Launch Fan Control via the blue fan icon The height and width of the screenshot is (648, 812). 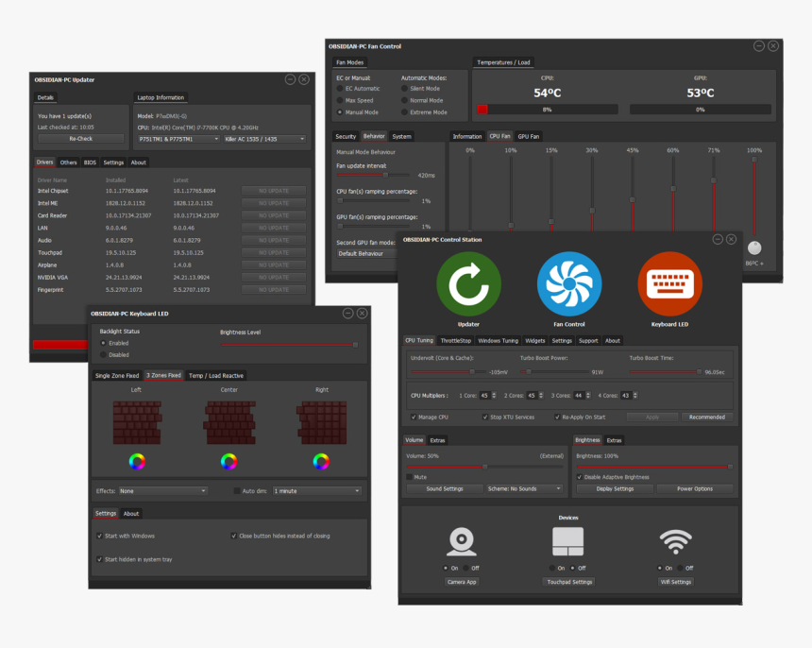pyautogui.click(x=569, y=279)
